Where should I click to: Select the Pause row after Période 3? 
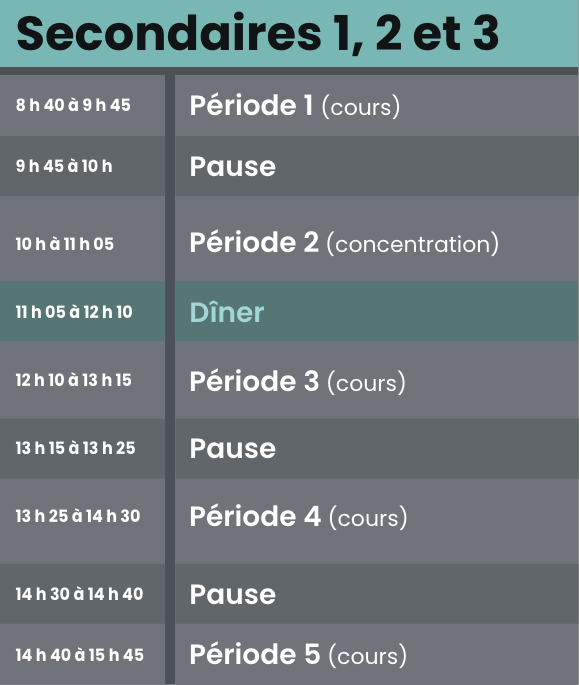(377, 449)
